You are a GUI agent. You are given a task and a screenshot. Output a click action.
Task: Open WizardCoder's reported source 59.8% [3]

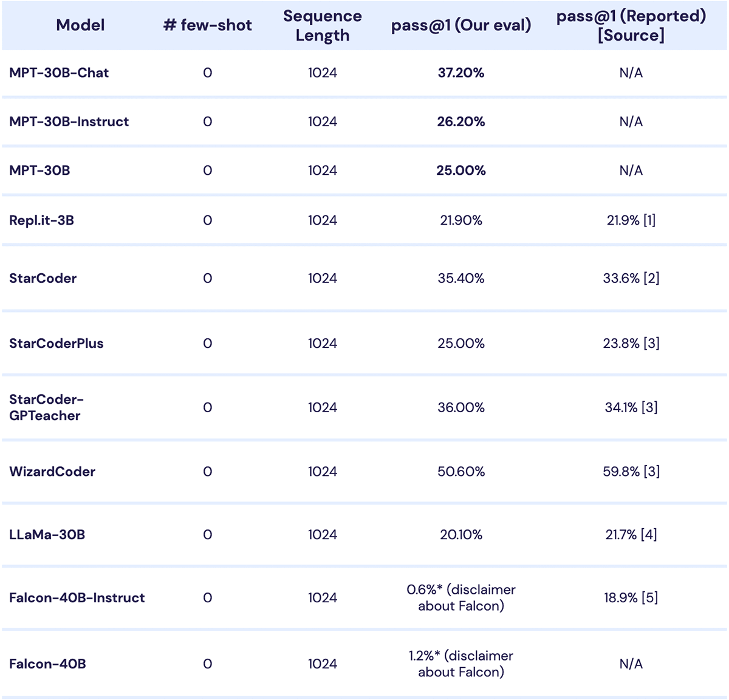pos(631,471)
